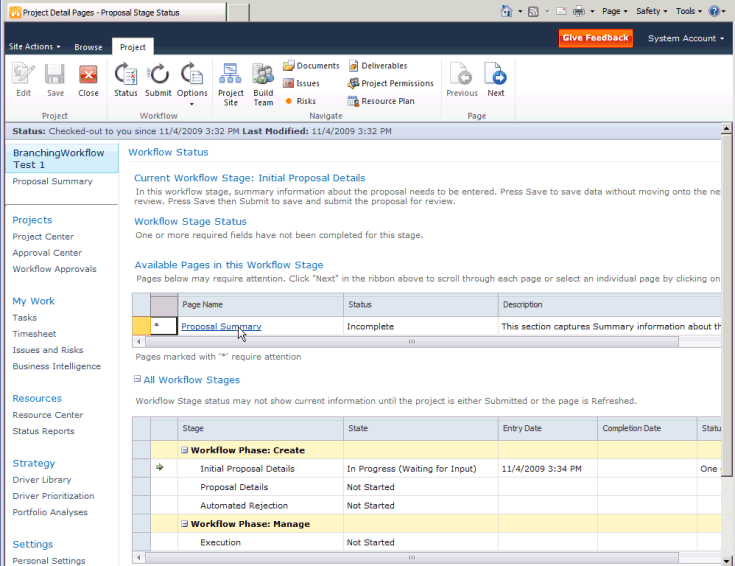Open the browser Safety menu dropdown
735x566 pixels.
click(652, 11)
